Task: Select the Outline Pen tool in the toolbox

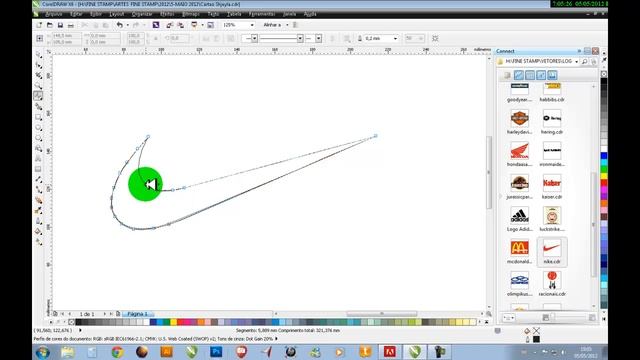Action: (x=38, y=221)
